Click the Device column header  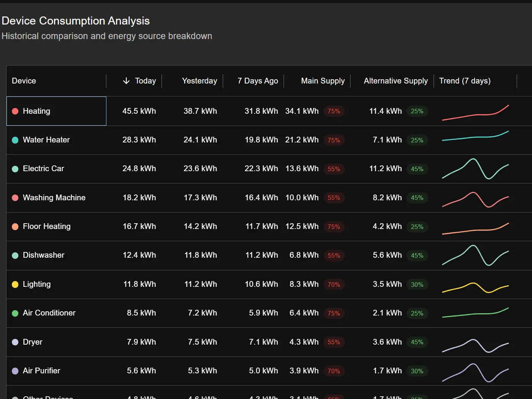24,81
